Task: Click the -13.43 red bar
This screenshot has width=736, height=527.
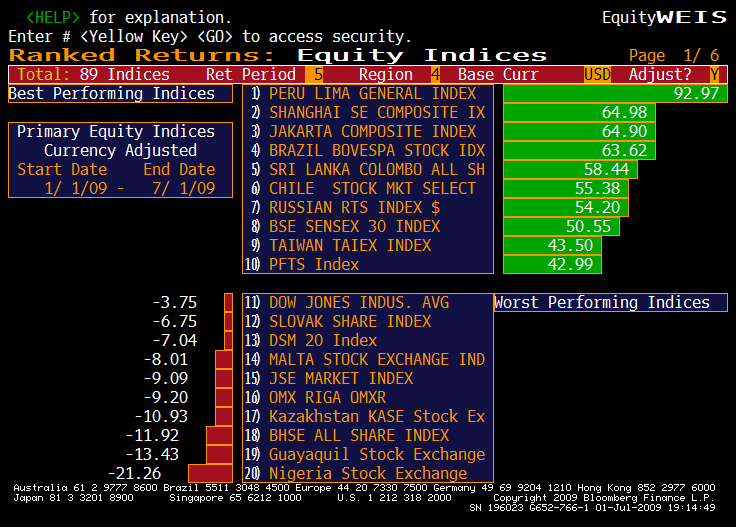Action: (219, 454)
